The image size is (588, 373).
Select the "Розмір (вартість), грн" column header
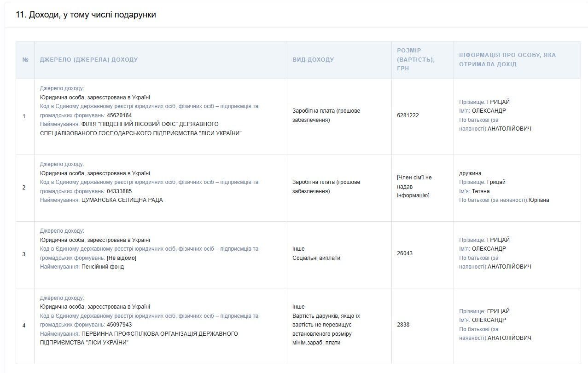(416, 59)
